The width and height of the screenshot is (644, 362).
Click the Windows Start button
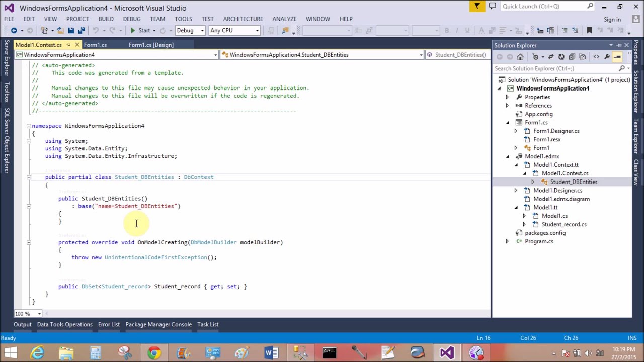tap(11, 353)
